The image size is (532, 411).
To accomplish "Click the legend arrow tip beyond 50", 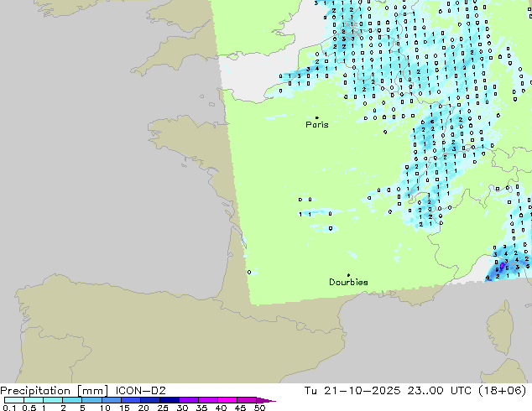I will 266,400.
